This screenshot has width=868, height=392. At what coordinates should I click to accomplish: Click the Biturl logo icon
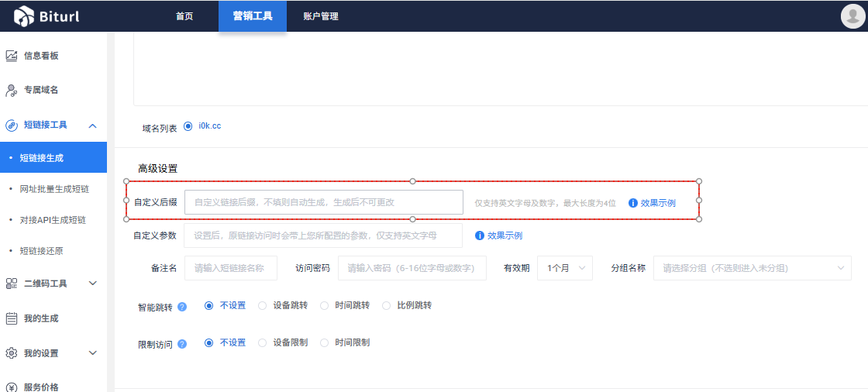24,15
